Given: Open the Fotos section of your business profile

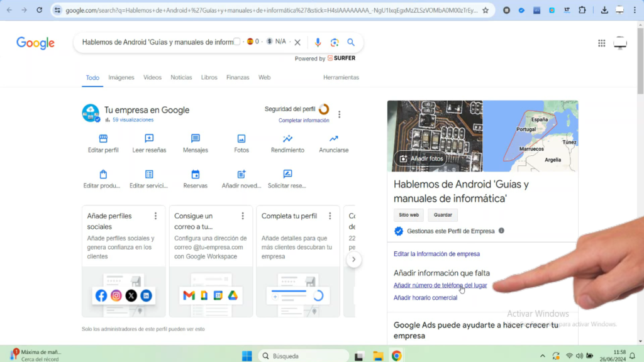Looking at the screenshot, I should coord(241,140).
